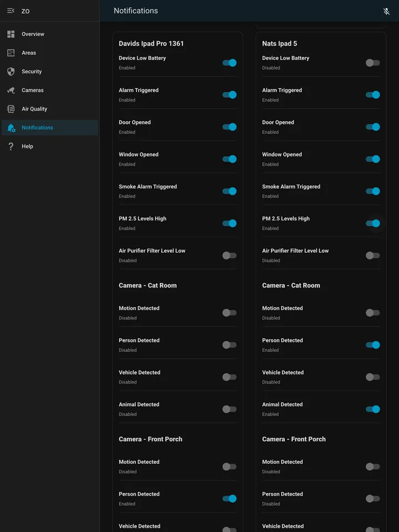This screenshot has height=532, width=399.
Task: Click the Cameras CCTV icon
Action: pos(11,90)
